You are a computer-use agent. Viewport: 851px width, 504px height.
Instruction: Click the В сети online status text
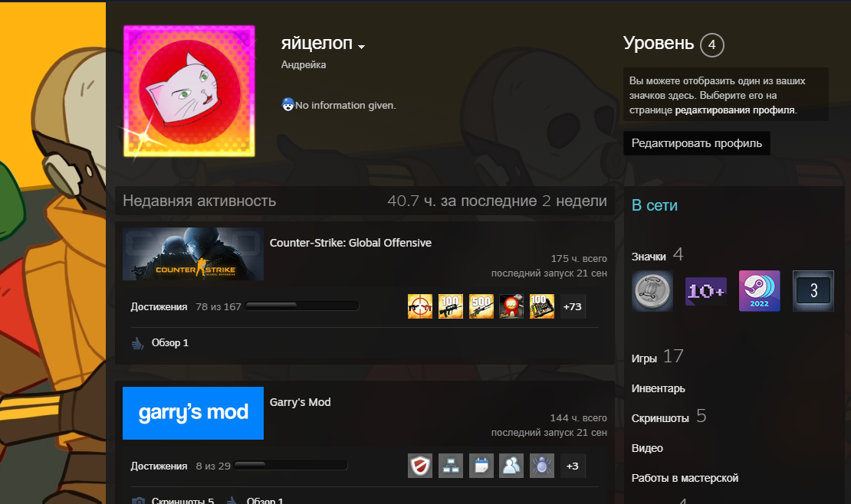655,205
